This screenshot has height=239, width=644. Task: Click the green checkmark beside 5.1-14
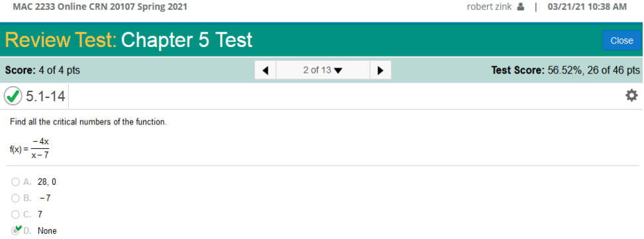(x=13, y=97)
